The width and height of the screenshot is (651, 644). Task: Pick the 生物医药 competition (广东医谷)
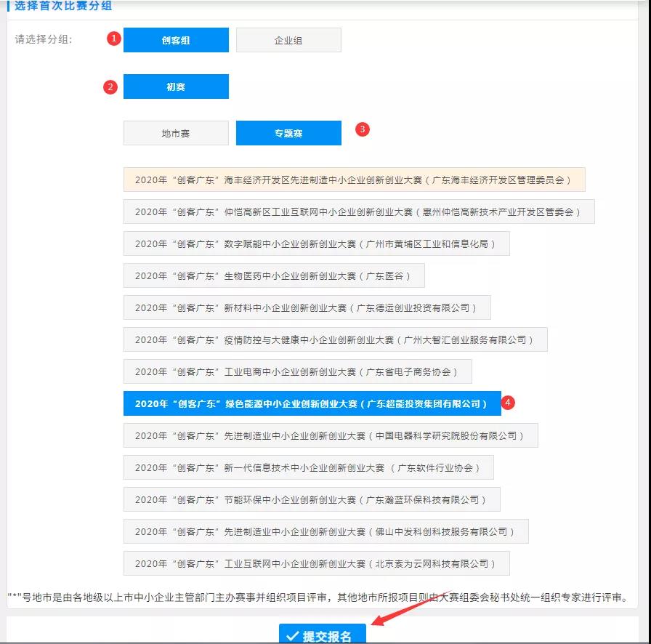tap(274, 276)
